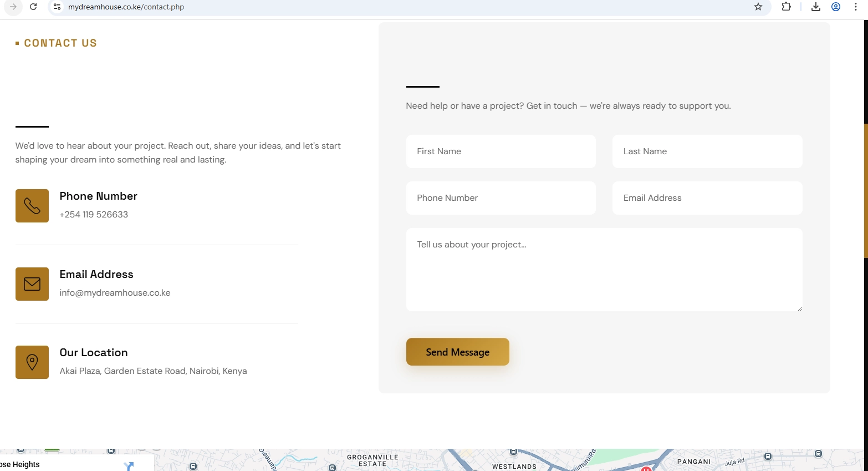Click into the Email Address input field
The image size is (868, 471).
(x=707, y=198)
